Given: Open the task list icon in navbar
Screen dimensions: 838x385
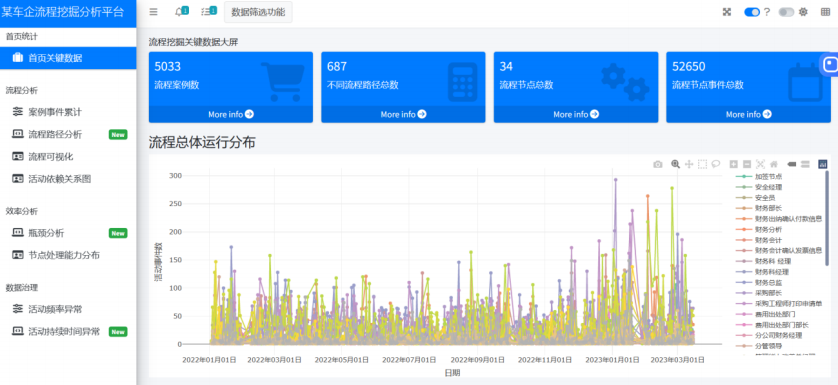Looking at the screenshot, I should 205,12.
